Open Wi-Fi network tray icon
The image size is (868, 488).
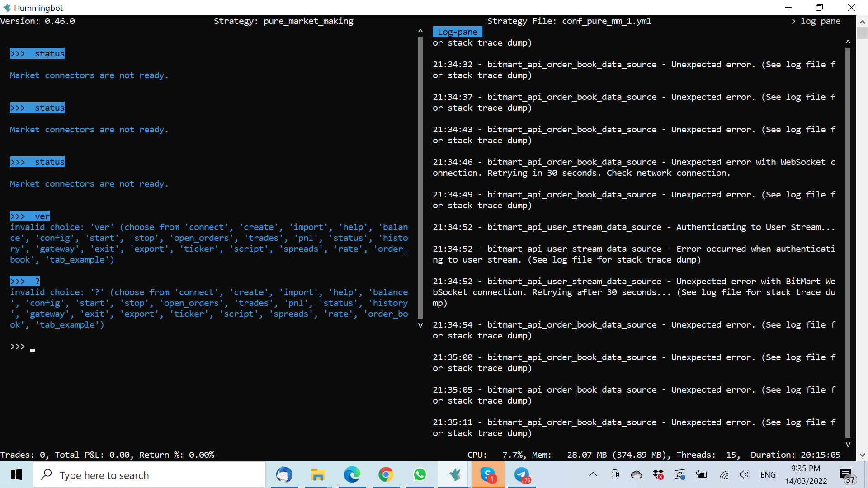click(x=724, y=474)
